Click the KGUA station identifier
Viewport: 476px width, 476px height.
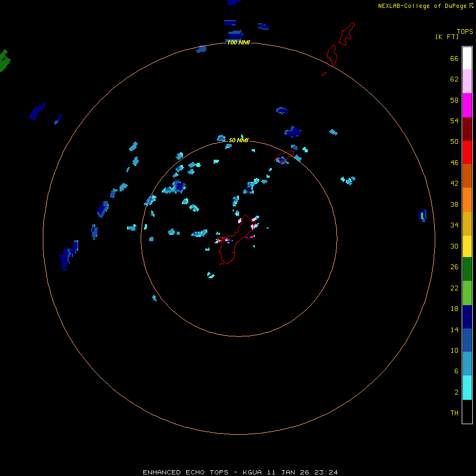coord(252,472)
